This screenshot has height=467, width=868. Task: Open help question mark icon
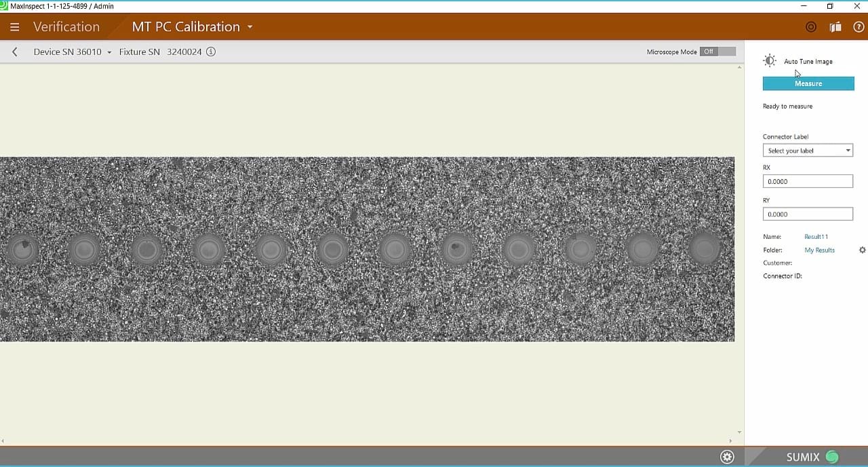click(859, 27)
